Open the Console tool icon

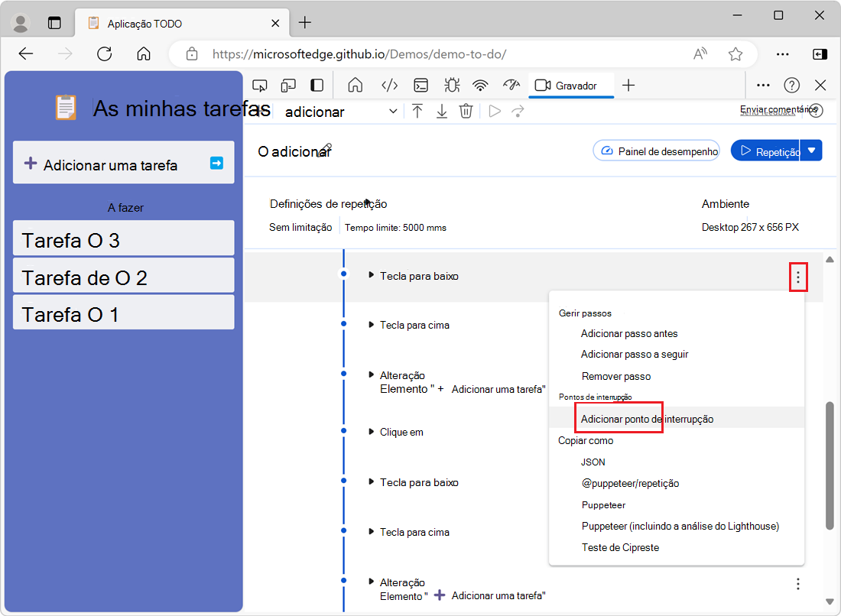pyautogui.click(x=420, y=86)
